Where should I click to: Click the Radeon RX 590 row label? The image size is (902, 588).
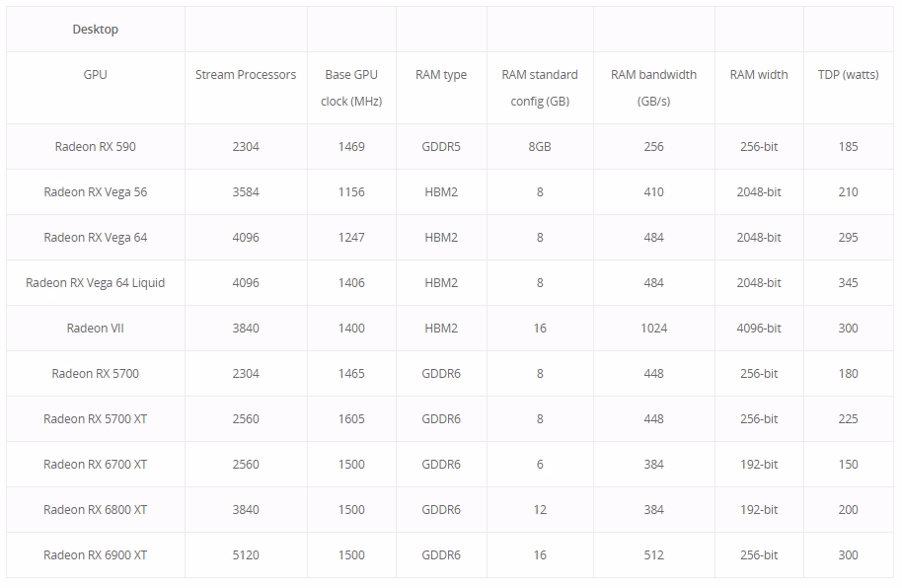pos(95,147)
